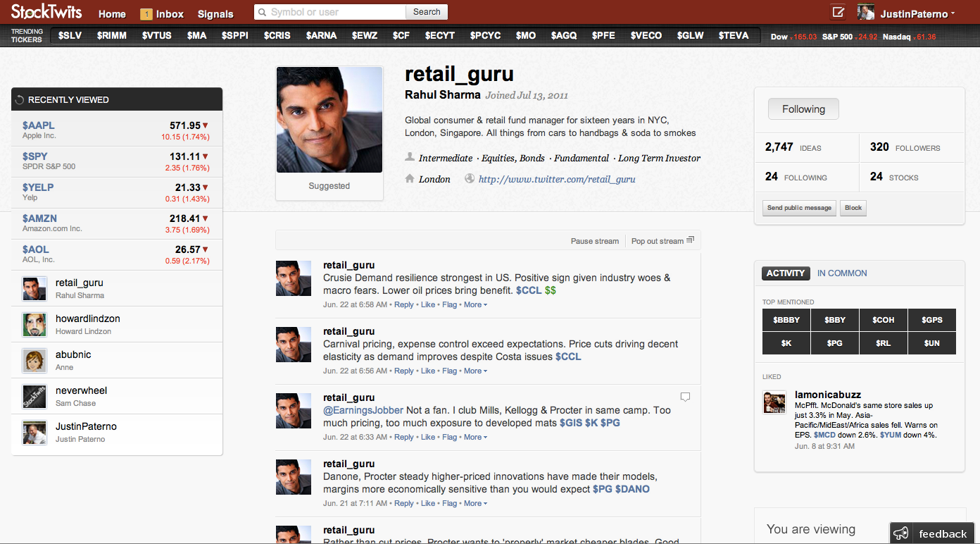This screenshot has width=980, height=544.
Task: Select trending ticker $RIMM
Action: coord(112,35)
